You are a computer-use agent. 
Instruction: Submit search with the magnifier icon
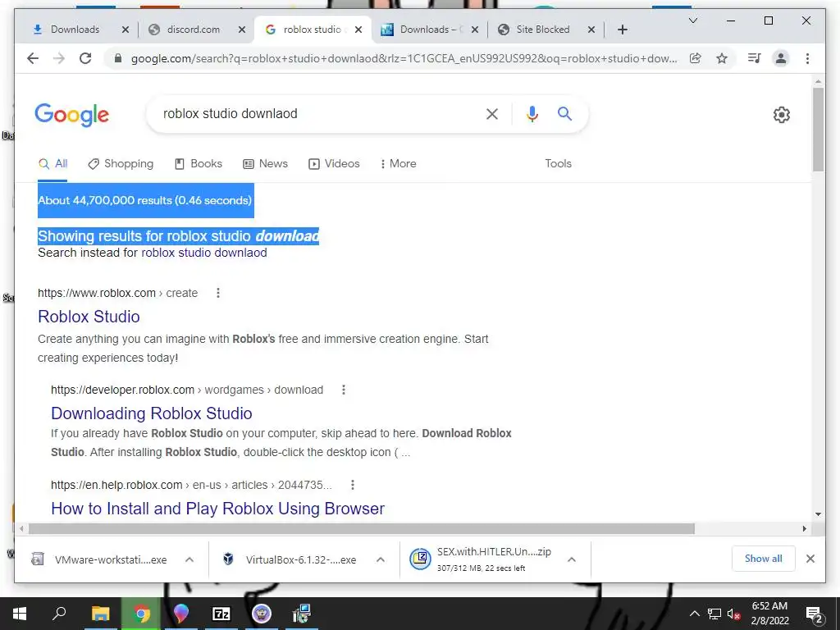[x=564, y=113]
